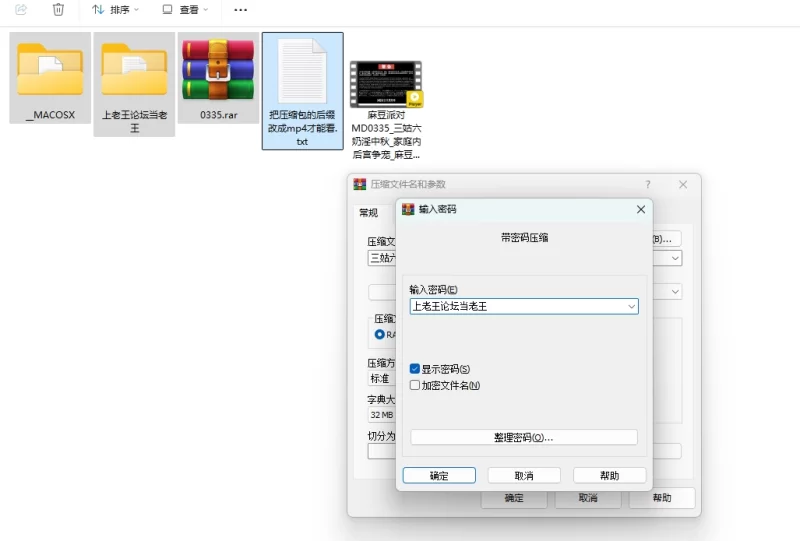Viewport: 800px width, 541px height.
Task: Click the archive name field showing 三姑
Action: tap(382, 258)
